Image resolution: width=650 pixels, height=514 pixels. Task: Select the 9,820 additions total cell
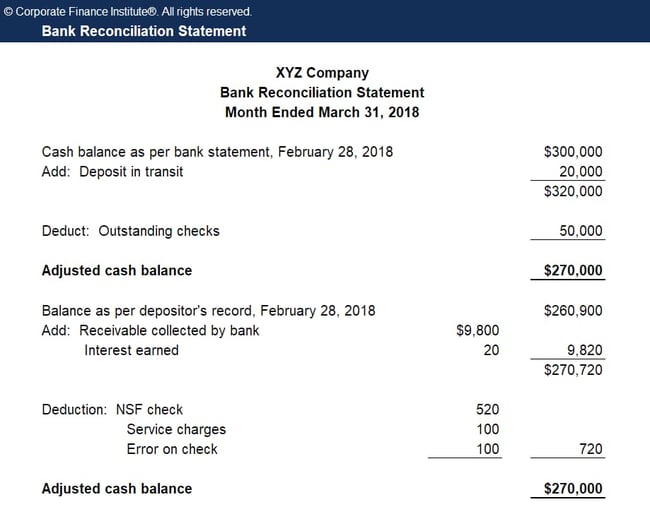(x=585, y=350)
